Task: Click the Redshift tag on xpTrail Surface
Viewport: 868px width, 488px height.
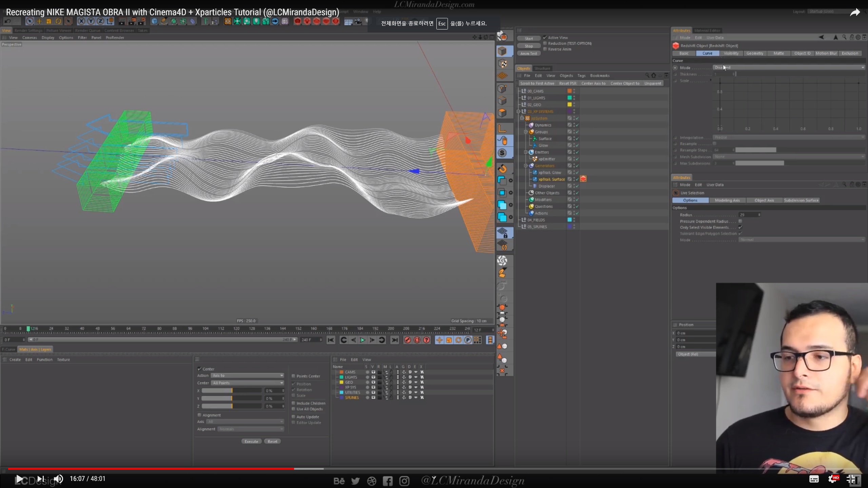Action: click(x=583, y=179)
